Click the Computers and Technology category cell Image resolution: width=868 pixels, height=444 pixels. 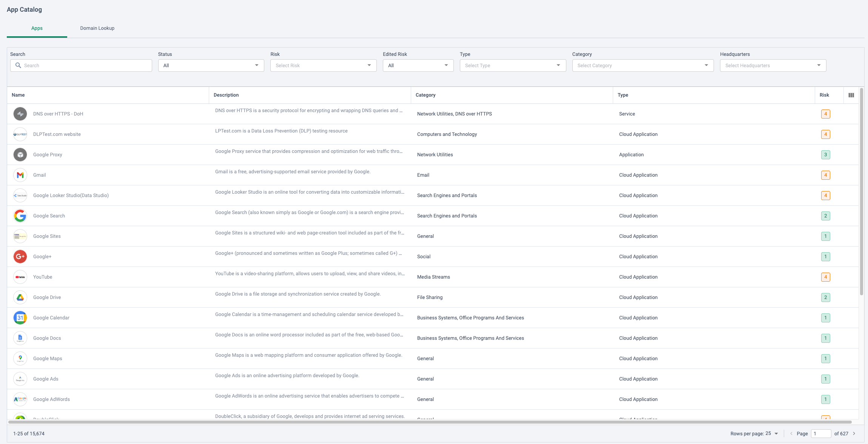pos(447,134)
